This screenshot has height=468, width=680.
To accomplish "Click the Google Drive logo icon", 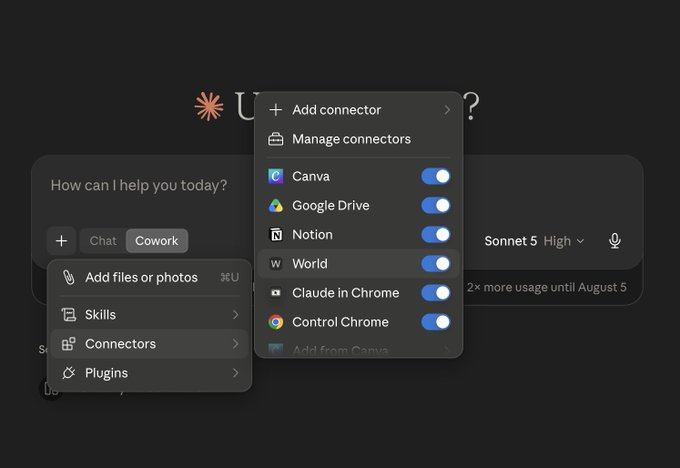I will pos(276,206).
